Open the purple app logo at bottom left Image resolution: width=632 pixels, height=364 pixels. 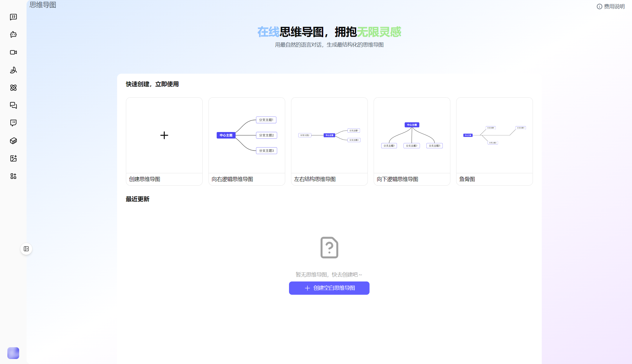coord(13,353)
